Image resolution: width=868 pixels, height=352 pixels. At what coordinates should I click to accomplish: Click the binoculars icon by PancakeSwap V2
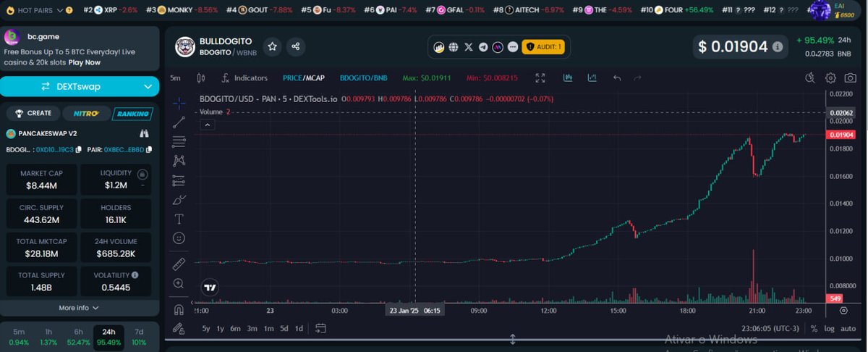(x=144, y=133)
